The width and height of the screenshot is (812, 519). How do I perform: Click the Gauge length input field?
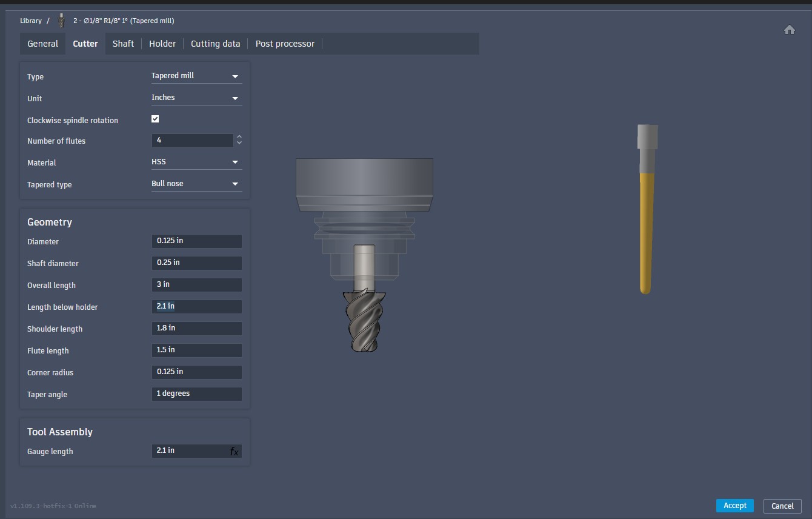[x=196, y=450]
